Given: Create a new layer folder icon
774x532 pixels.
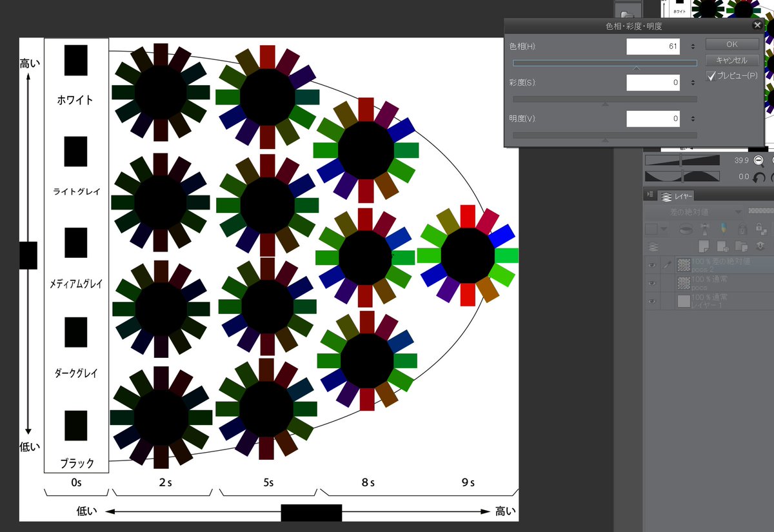Looking at the screenshot, I should click(x=741, y=247).
